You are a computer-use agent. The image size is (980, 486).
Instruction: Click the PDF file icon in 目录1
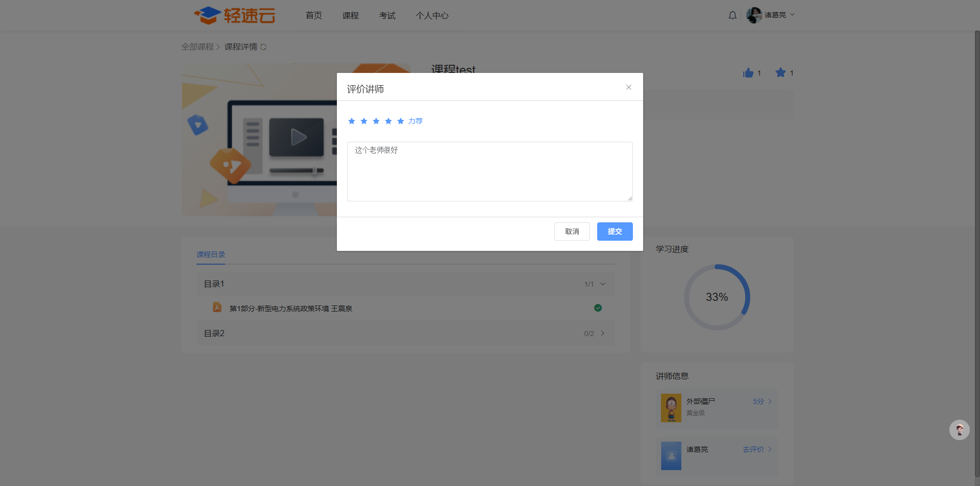(217, 308)
